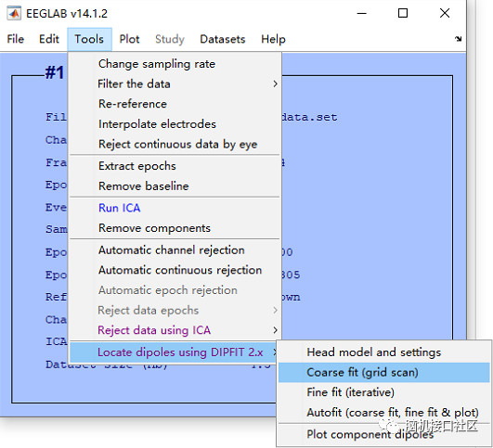Select Remove components
493x448 pixels.
point(175,228)
